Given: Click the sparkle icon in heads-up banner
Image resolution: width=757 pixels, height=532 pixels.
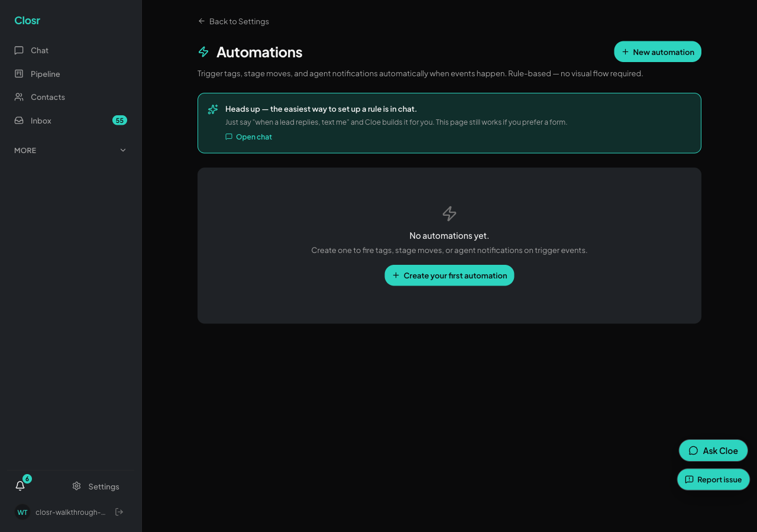Looking at the screenshot, I should 213,109.
